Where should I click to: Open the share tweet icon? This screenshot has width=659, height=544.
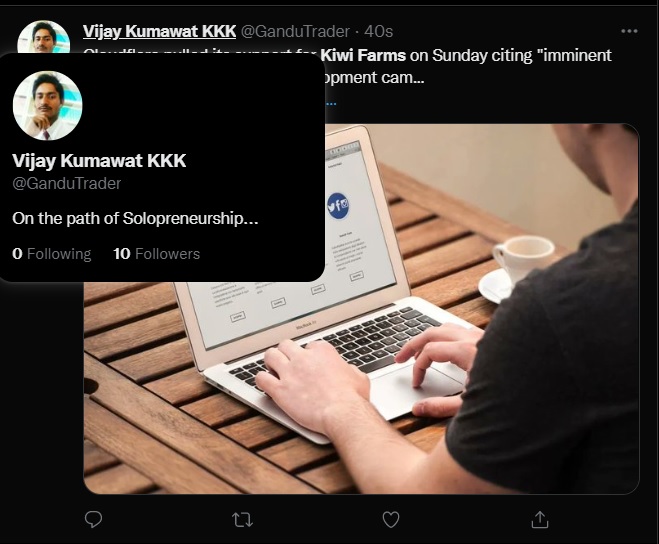point(540,519)
